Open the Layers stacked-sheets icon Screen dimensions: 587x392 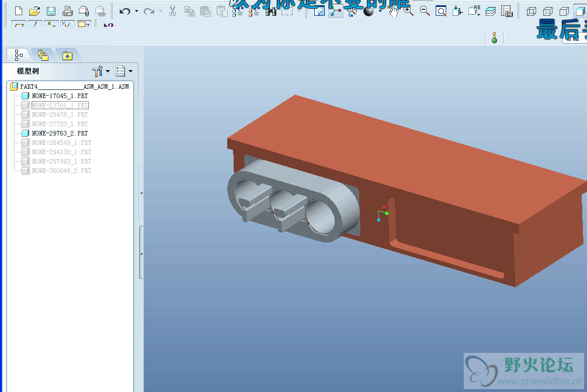point(491,11)
